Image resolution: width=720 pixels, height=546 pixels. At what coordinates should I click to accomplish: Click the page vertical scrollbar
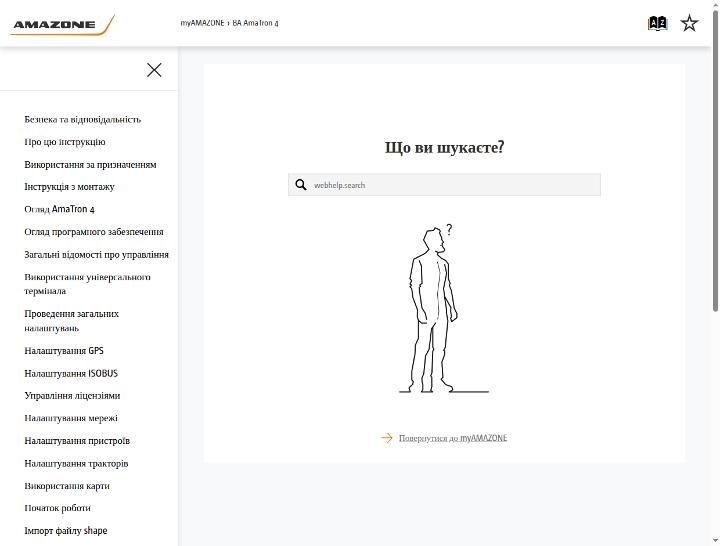tap(715, 161)
